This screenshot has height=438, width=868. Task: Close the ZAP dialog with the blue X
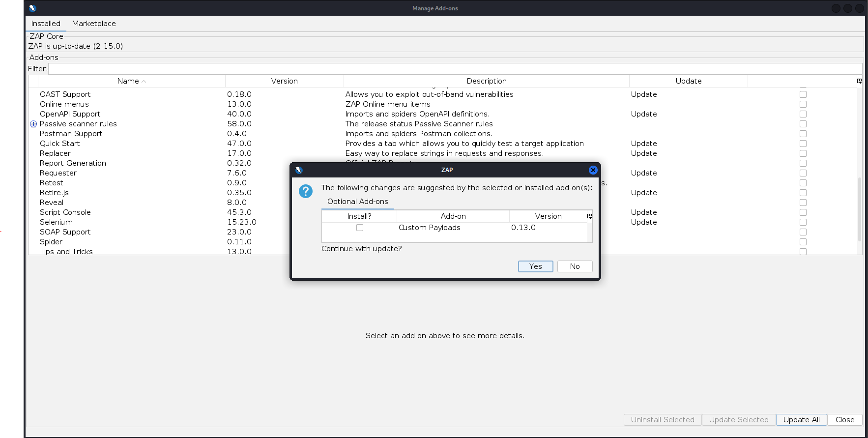click(x=593, y=170)
